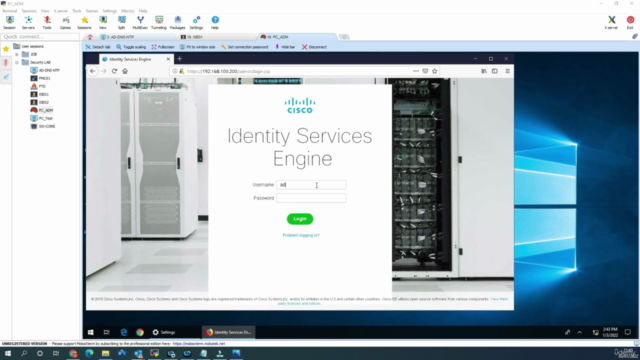The image size is (640, 360).
Task: Bookmark page with star icon
Action: pos(435,71)
